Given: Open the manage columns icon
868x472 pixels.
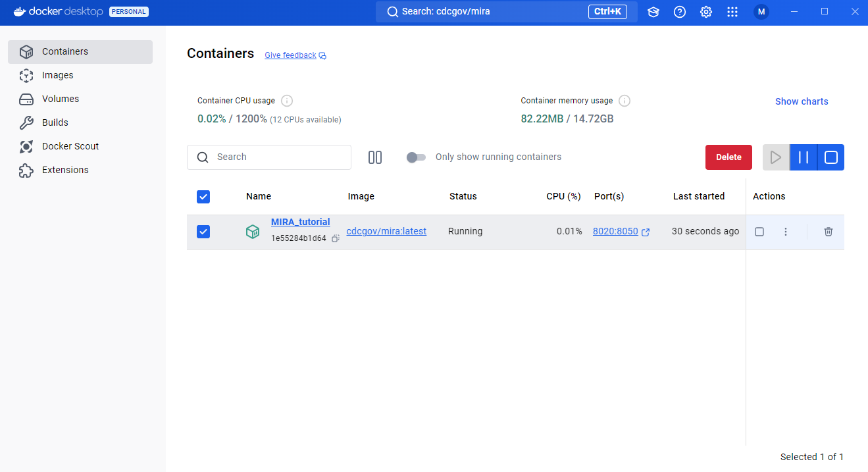Looking at the screenshot, I should [x=375, y=157].
